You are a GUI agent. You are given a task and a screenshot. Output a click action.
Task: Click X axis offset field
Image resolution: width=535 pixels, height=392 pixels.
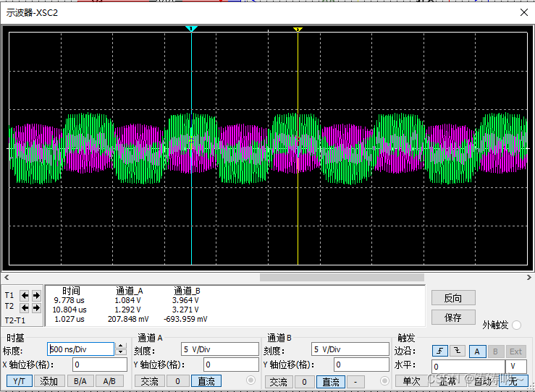pyautogui.click(x=100, y=365)
